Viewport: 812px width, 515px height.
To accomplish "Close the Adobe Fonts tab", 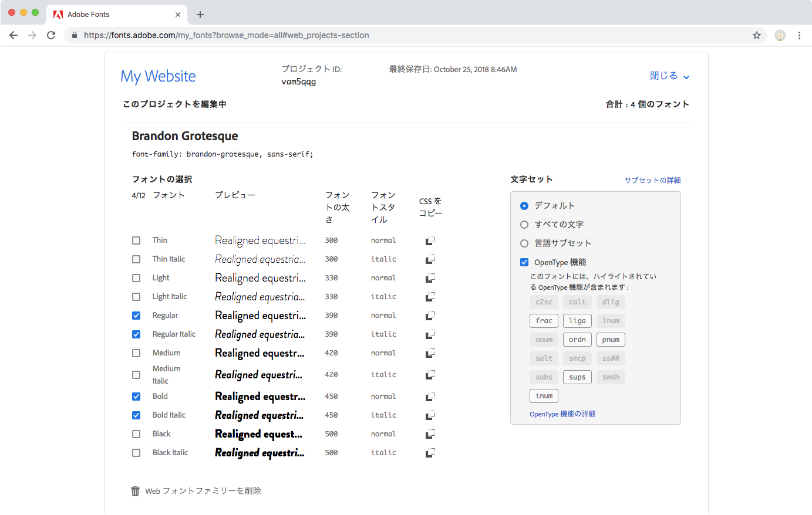I will (178, 15).
